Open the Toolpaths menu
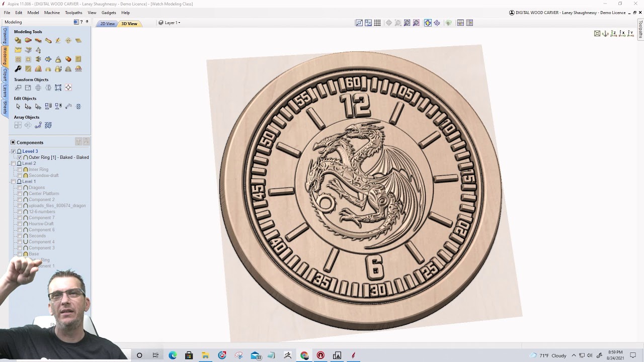 73,13
